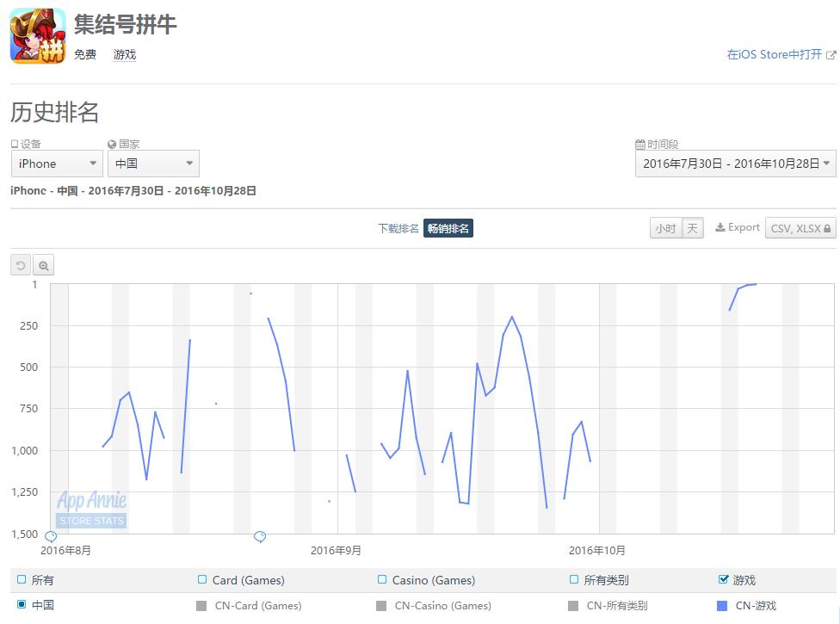Click the rank line peak near top in October
The height and width of the screenshot is (624, 840).
click(754, 284)
